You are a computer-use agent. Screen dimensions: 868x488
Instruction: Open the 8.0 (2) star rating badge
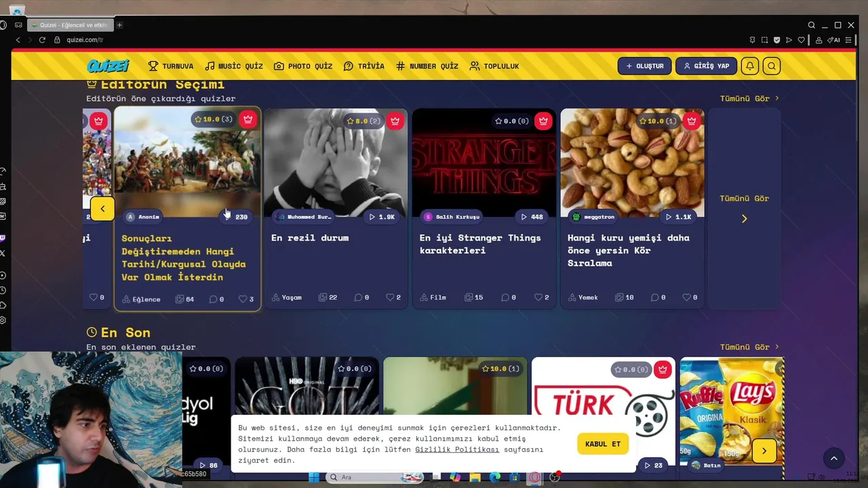[363, 121]
